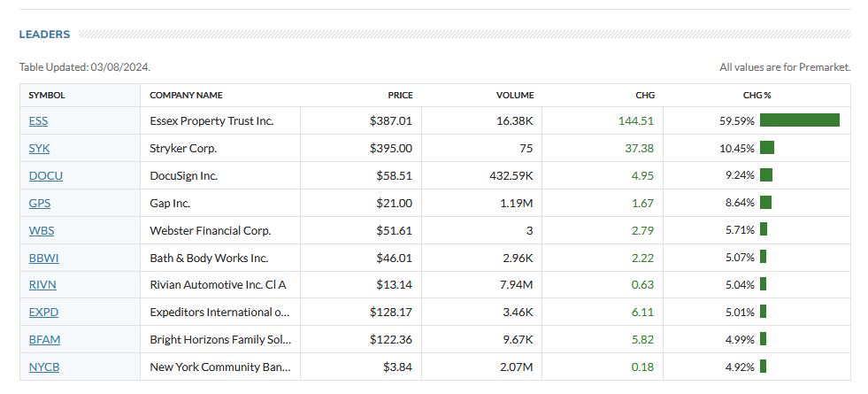Click the COMPANY NAME column header
This screenshot has height=394, width=868.
(186, 95)
